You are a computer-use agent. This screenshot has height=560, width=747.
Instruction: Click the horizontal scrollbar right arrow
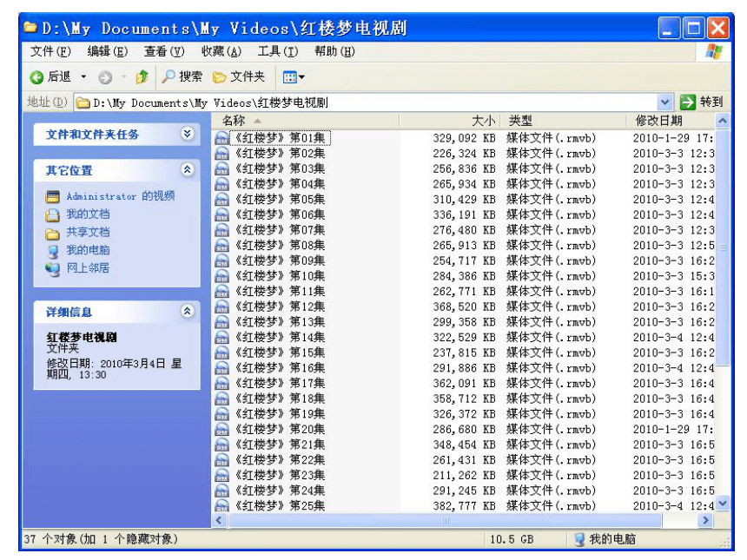[x=706, y=520]
